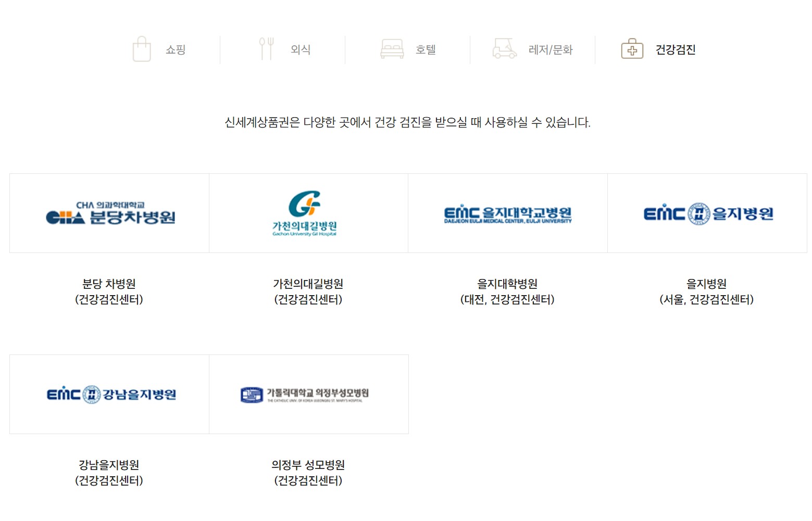Click the (대전, 건강검진센터) subtitle
Screen dimensions: 812x521
[507, 299]
